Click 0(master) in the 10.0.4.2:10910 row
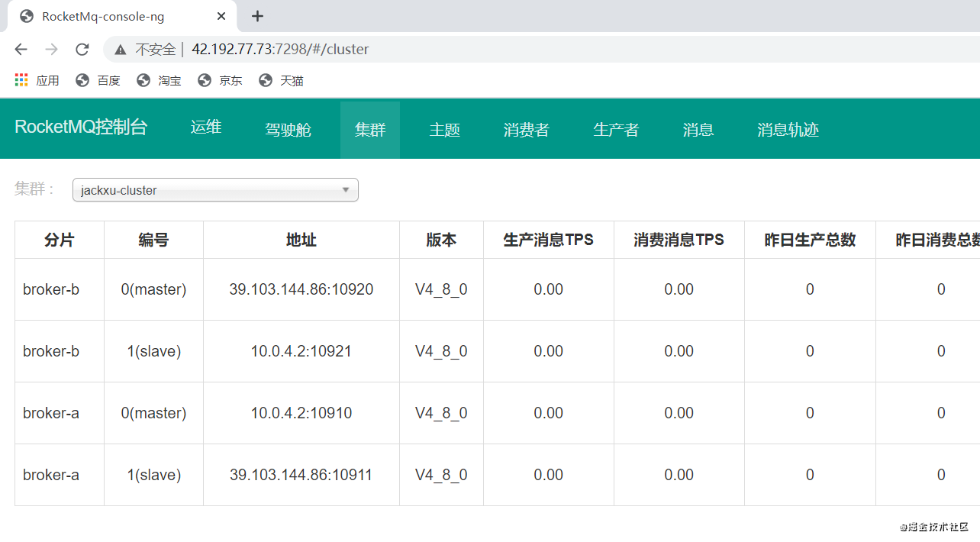 pos(154,413)
